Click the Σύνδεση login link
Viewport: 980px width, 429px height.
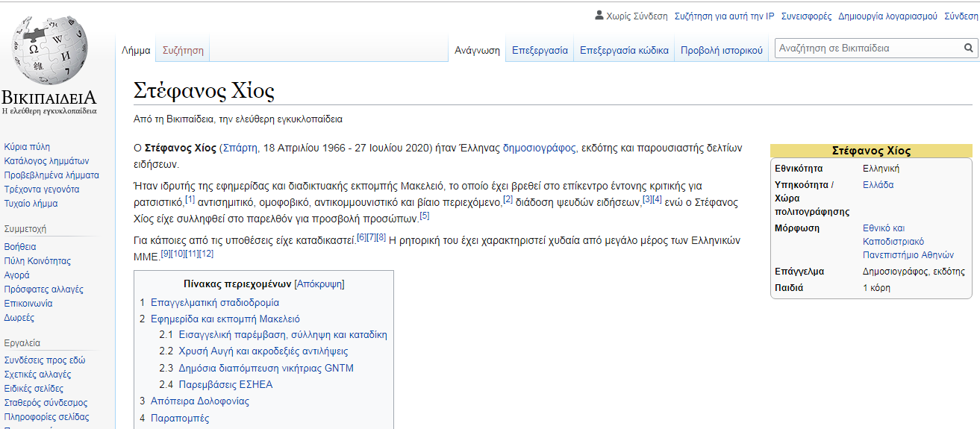coord(961,16)
